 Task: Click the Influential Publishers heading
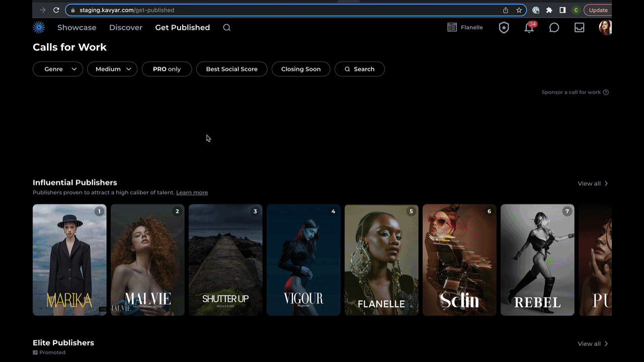tap(75, 183)
